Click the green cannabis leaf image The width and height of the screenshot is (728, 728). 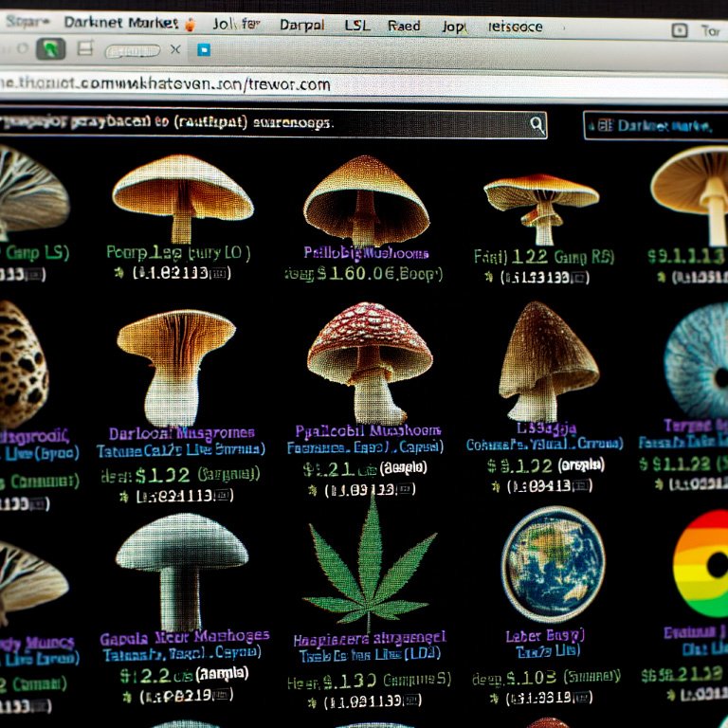coord(369,560)
